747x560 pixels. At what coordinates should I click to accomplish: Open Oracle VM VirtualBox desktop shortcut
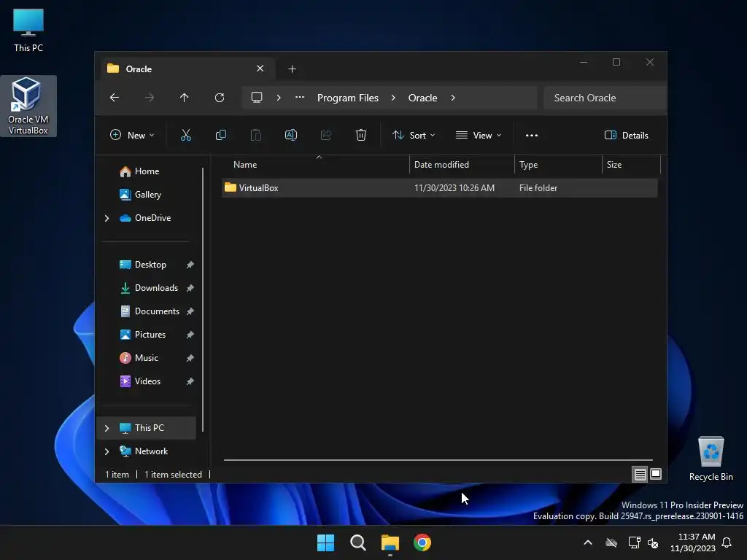coord(28,106)
